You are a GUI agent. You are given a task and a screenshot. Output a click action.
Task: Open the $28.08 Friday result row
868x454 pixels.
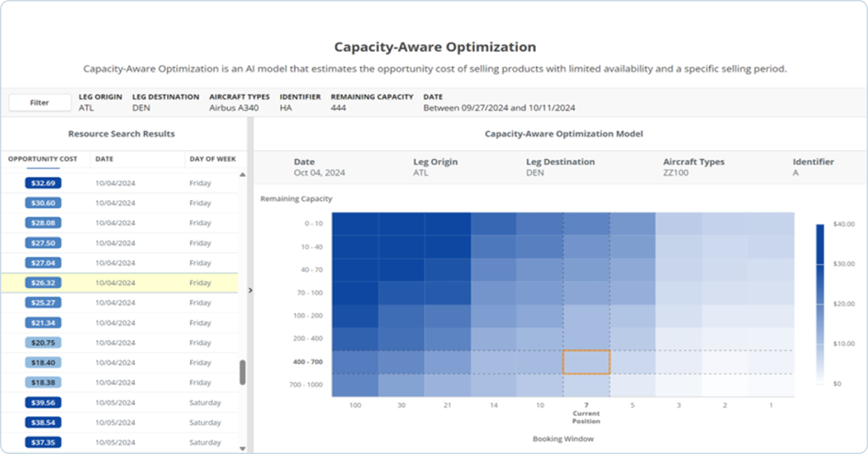click(118, 223)
